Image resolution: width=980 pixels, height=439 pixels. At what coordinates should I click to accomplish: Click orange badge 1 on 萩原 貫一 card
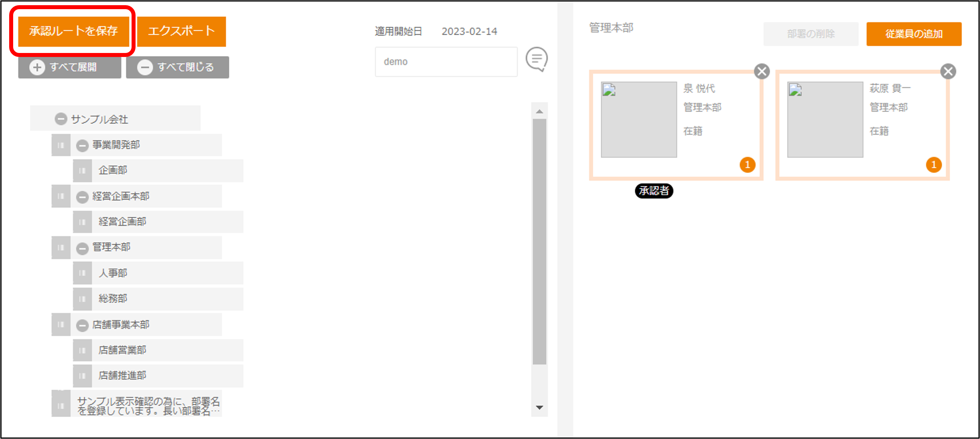[934, 165]
